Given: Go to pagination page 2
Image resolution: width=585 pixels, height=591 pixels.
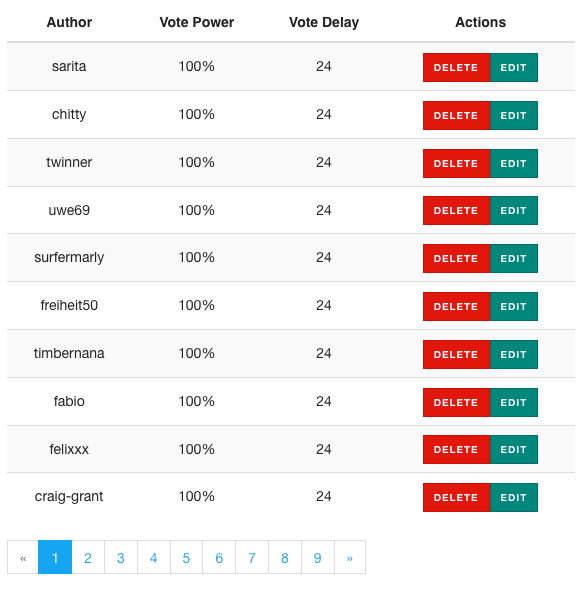Looking at the screenshot, I should 88,557.
